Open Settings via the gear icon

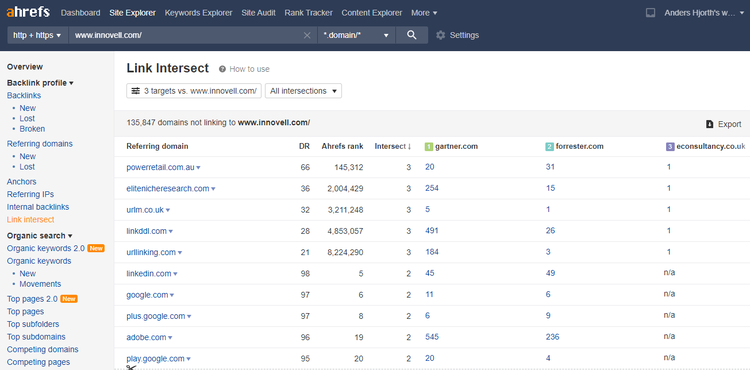[x=441, y=35]
